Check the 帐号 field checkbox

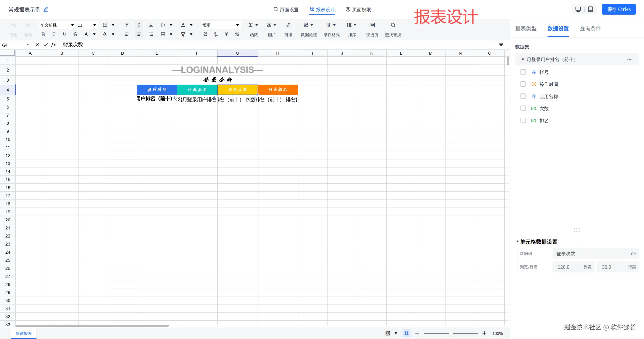523,72
